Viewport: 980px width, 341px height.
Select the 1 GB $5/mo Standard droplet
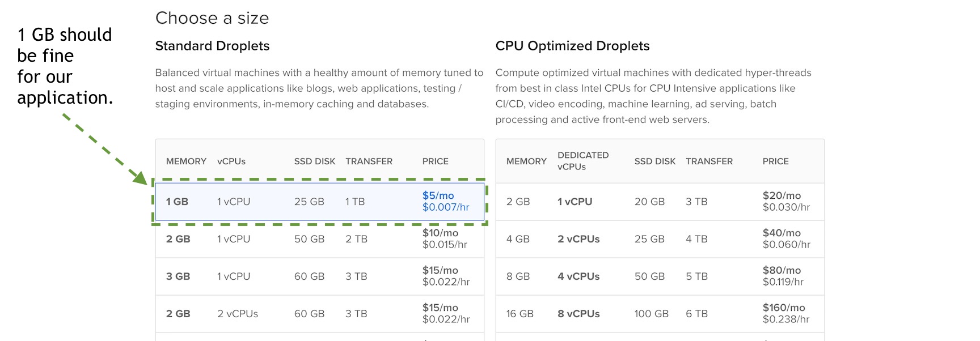[319, 202]
